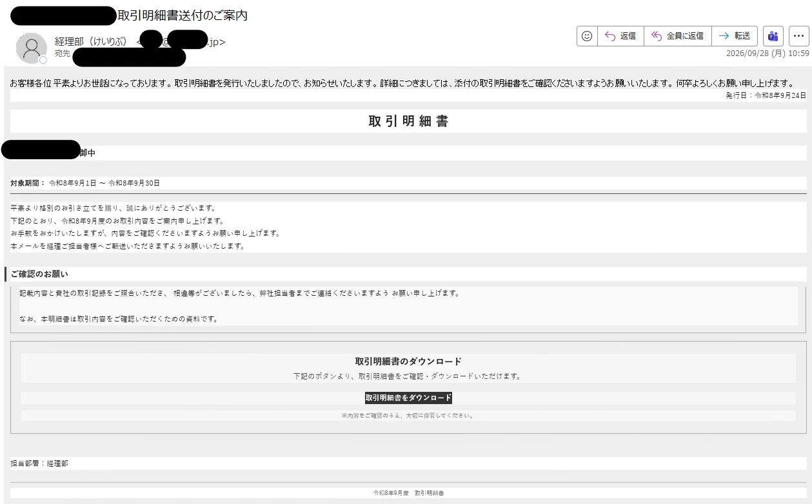The image size is (812, 504).
Task: Click 取引明細書をダウンロード download button
Action: click(408, 398)
